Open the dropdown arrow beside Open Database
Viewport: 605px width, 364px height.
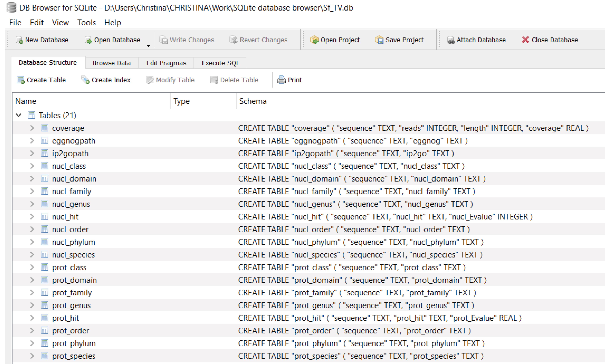point(148,46)
